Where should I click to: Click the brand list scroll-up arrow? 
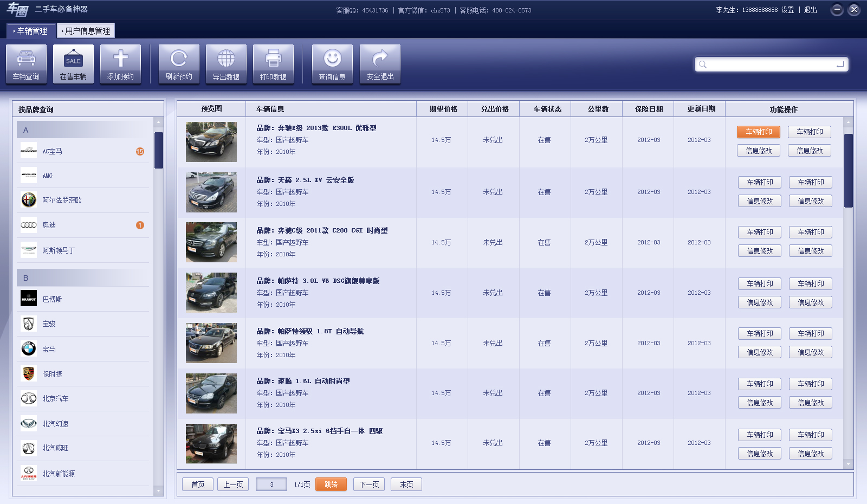pos(159,122)
